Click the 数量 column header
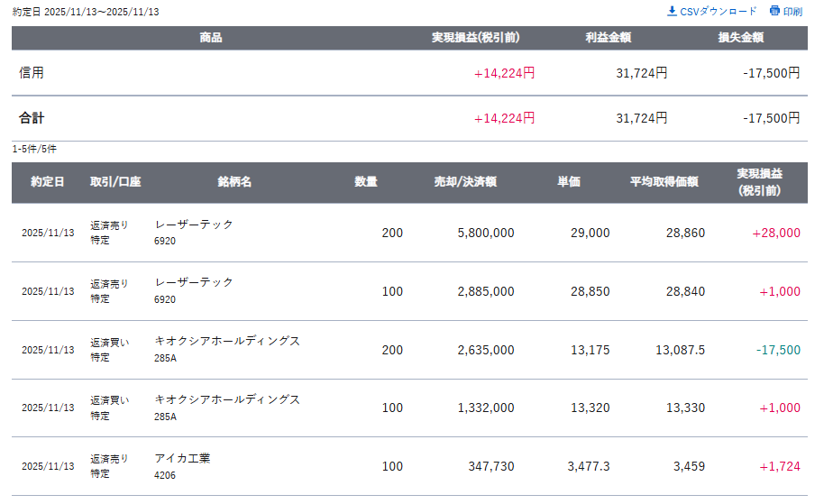Viewport: 833px width, 504px height. click(366, 182)
